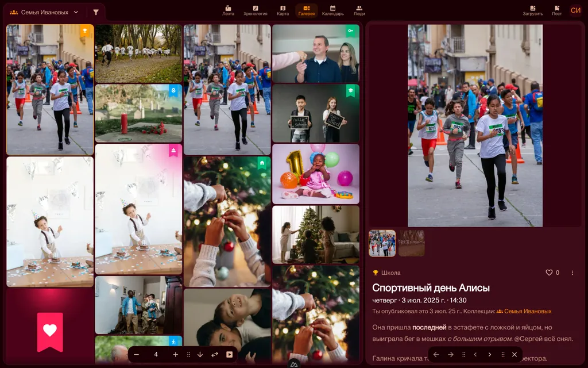The width and height of the screenshot is (588, 368).
Task: Click the graduation cap badge on school photo
Action: coord(350,90)
